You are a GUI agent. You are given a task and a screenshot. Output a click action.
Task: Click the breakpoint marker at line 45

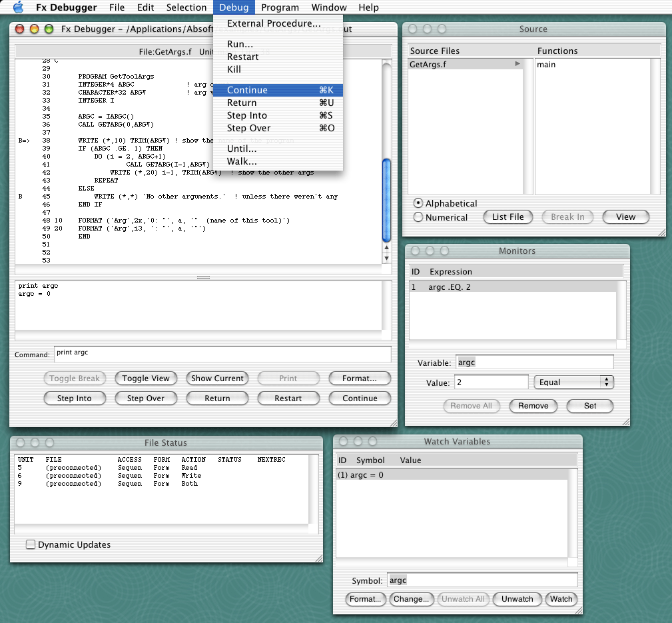(x=21, y=197)
